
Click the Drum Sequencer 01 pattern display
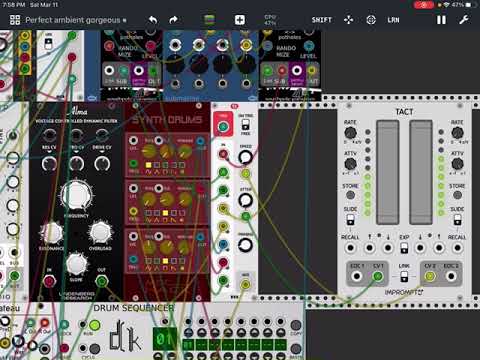click(x=165, y=339)
